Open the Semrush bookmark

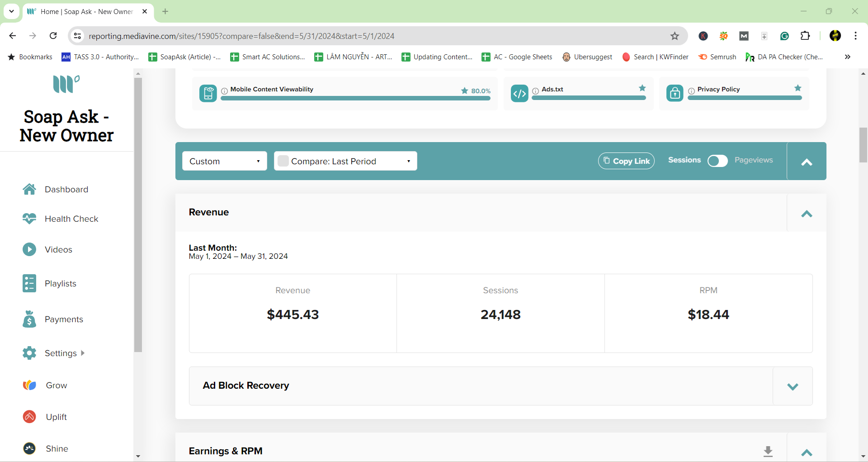717,57
